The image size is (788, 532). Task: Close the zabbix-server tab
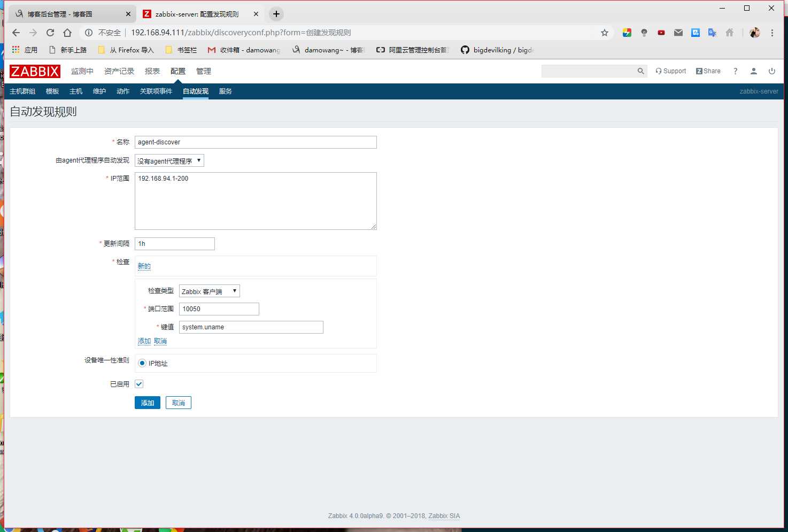[x=256, y=14]
